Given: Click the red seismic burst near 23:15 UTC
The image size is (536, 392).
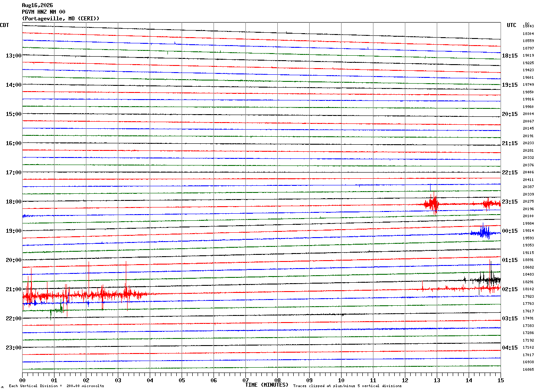Looking at the screenshot, I should click(x=431, y=204).
